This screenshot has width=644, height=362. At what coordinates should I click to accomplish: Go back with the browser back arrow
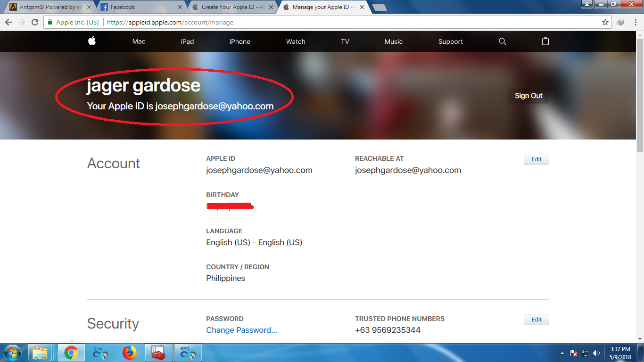(x=8, y=22)
